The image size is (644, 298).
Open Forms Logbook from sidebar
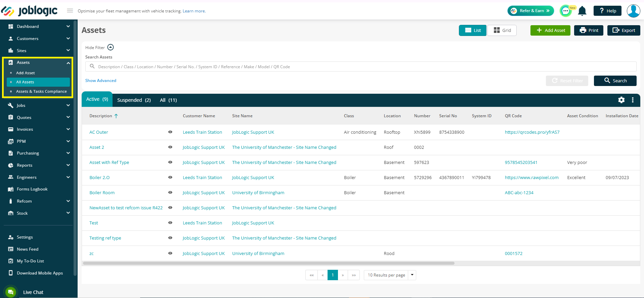coord(32,189)
